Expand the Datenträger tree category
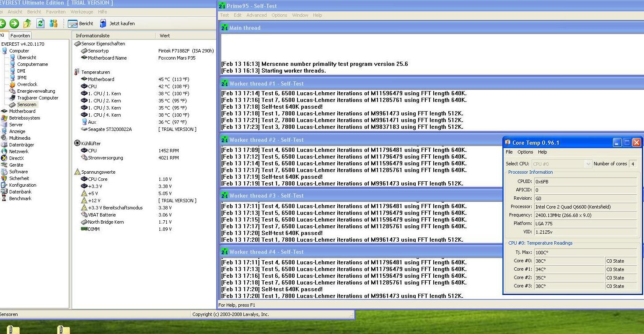Image resolution: width=644 pixels, height=334 pixels. [x=21, y=145]
